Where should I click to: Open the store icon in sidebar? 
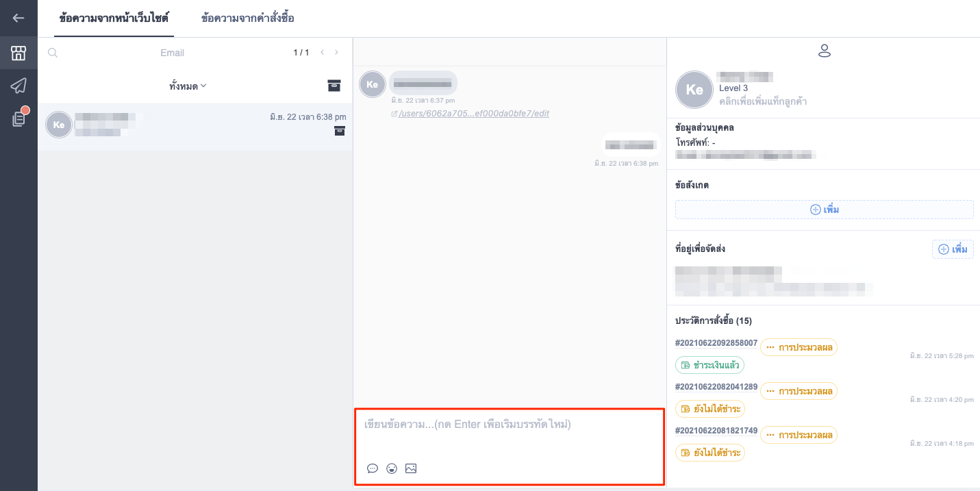(18, 53)
